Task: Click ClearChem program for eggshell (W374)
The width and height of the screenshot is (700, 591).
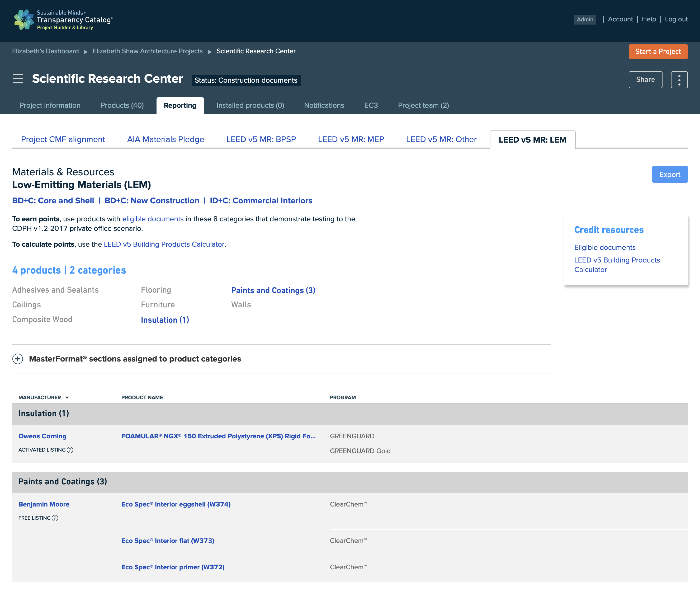Action: tap(348, 504)
